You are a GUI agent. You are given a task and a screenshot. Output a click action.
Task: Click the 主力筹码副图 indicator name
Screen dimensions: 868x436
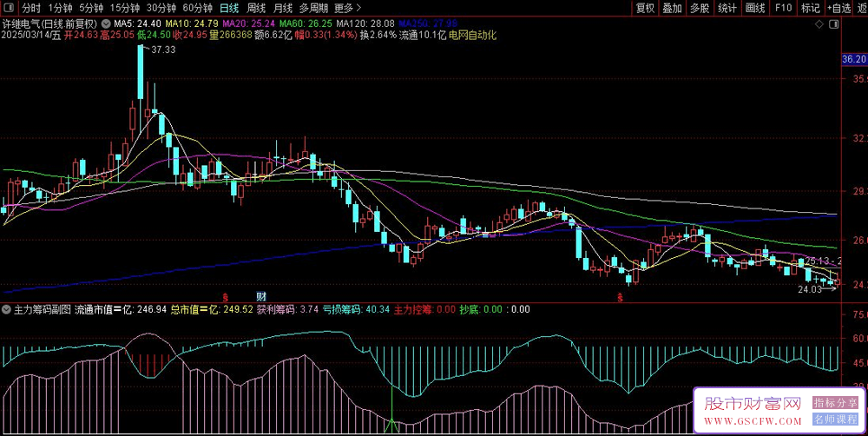42,310
